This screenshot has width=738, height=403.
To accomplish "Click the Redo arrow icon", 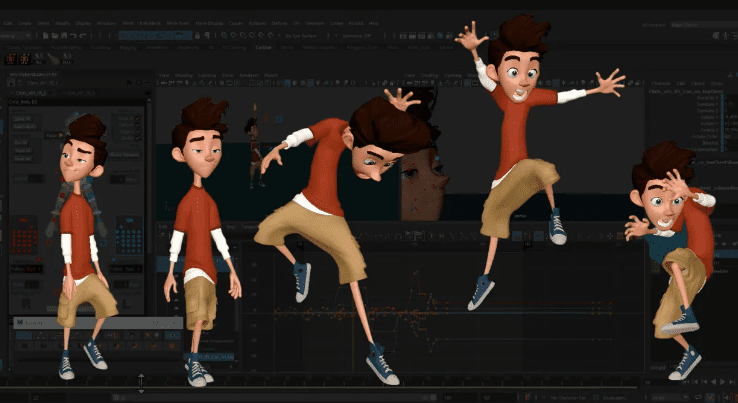I will (x=83, y=35).
